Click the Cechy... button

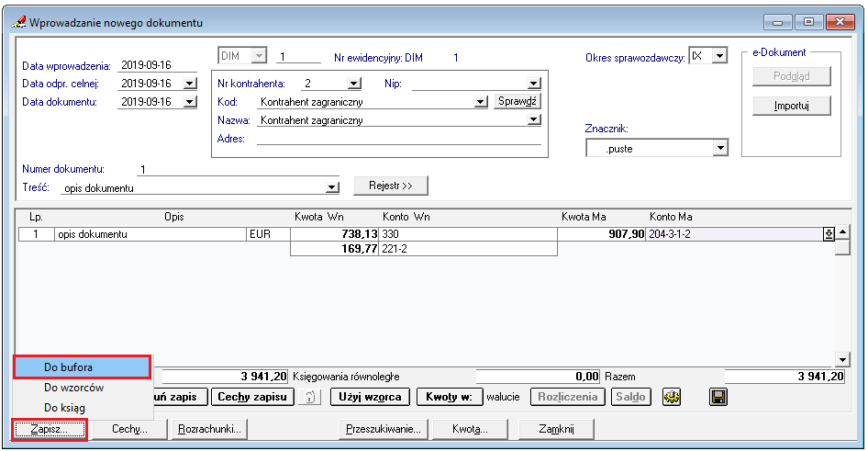pyautogui.click(x=129, y=429)
